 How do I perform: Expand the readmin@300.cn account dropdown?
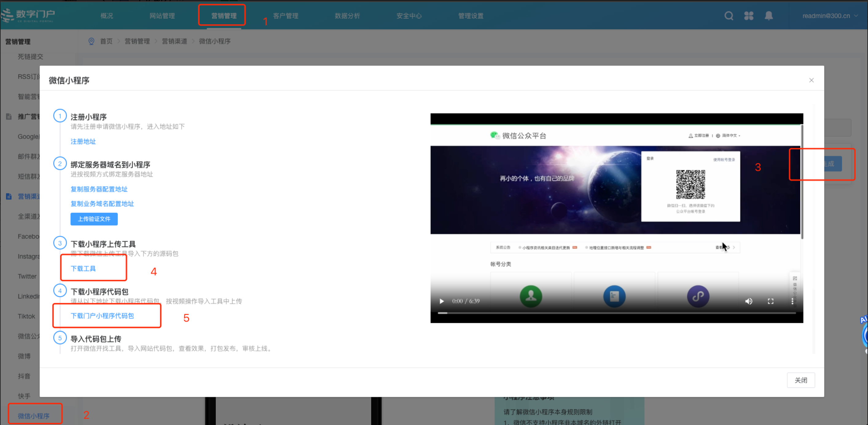830,16
